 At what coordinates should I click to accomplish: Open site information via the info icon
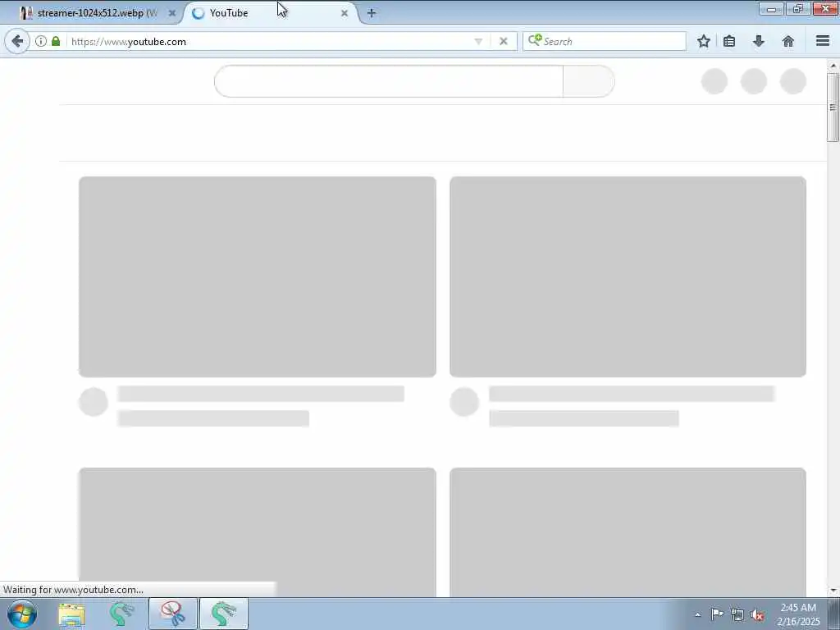(x=41, y=41)
